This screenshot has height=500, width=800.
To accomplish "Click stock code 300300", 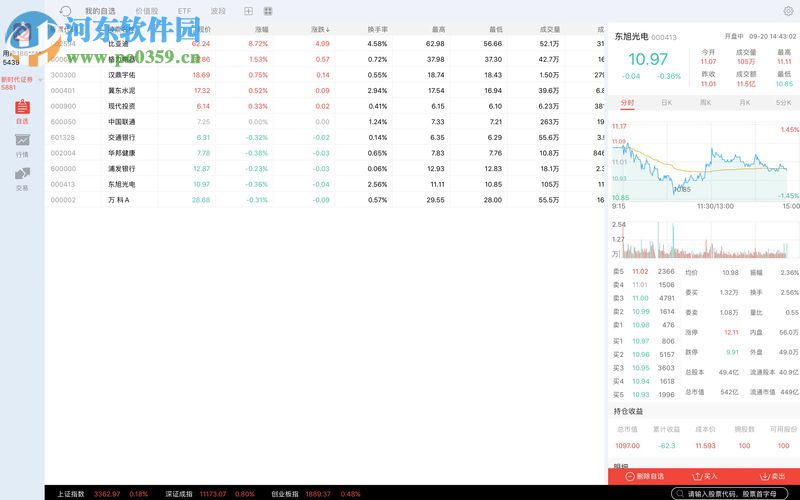I will tap(63, 75).
